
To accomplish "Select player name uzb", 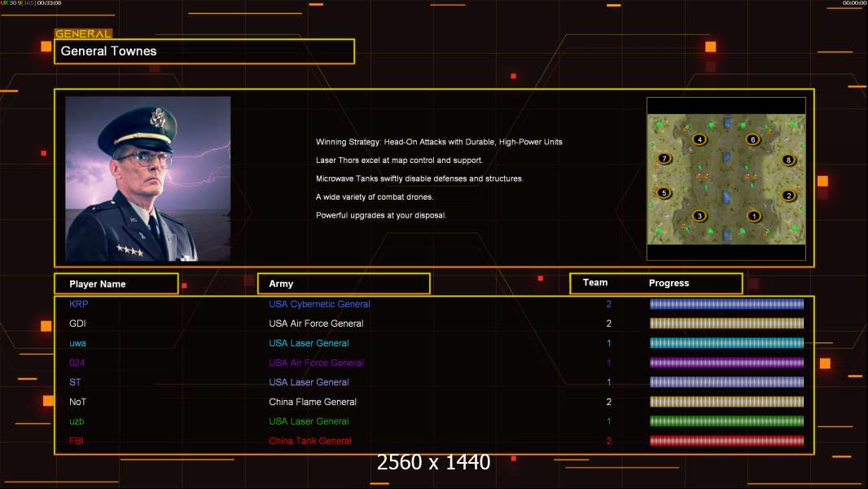I will [x=77, y=421].
